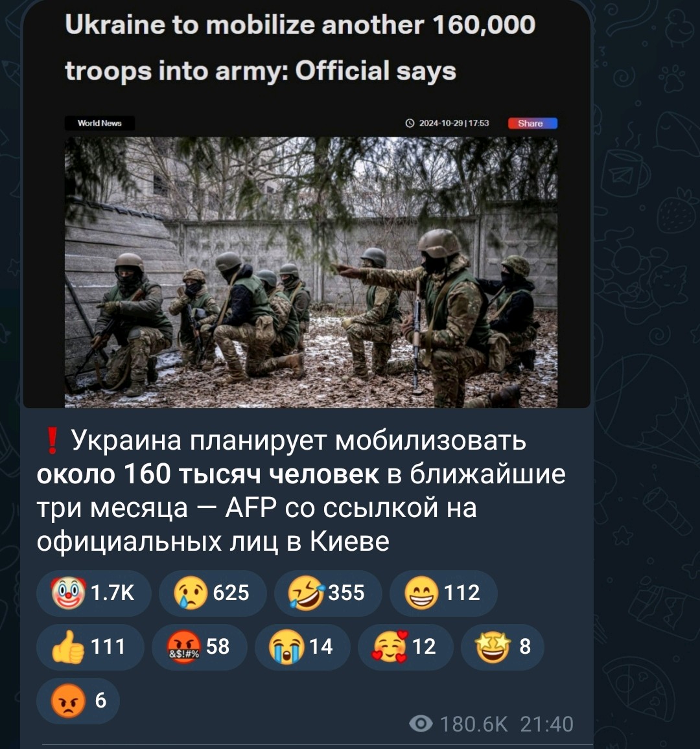Choose the cursing face reaction with 58
Viewport: 700px width, 749px height.
click(x=200, y=647)
